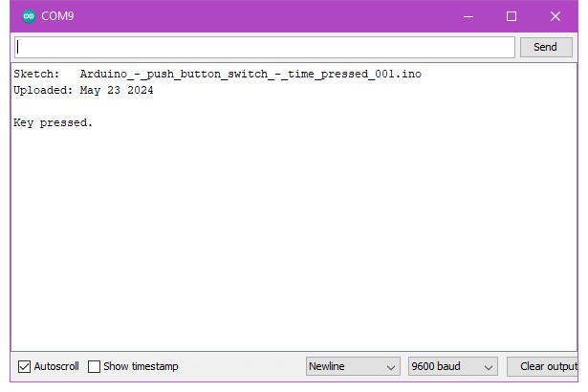Click the Clear output button

point(545,366)
